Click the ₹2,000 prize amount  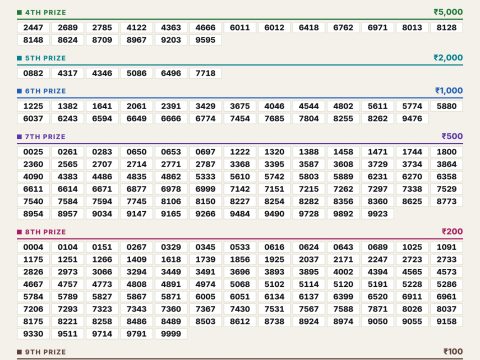point(448,58)
